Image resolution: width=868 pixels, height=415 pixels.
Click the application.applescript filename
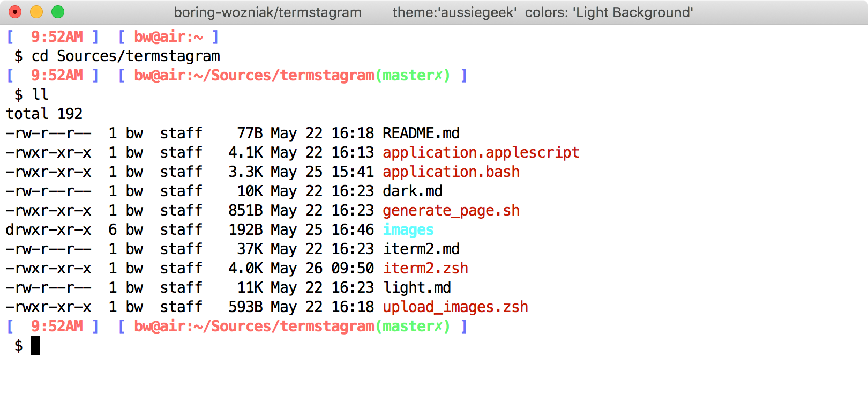tap(481, 152)
